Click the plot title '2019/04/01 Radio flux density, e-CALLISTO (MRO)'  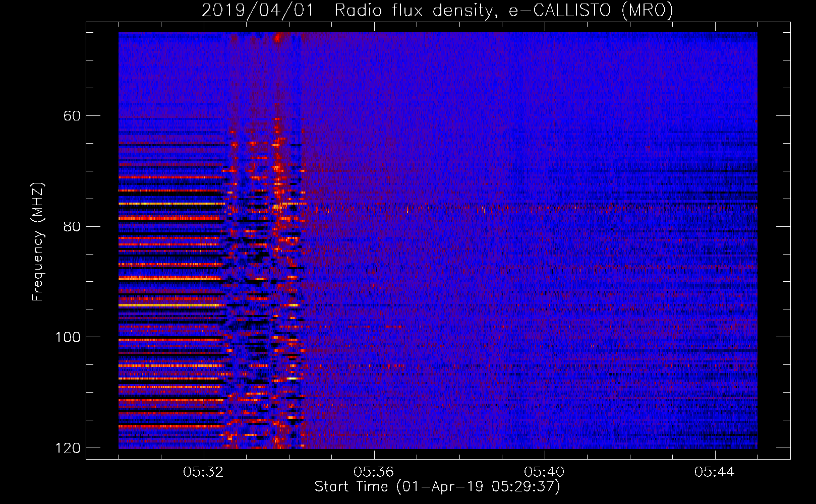pos(437,10)
